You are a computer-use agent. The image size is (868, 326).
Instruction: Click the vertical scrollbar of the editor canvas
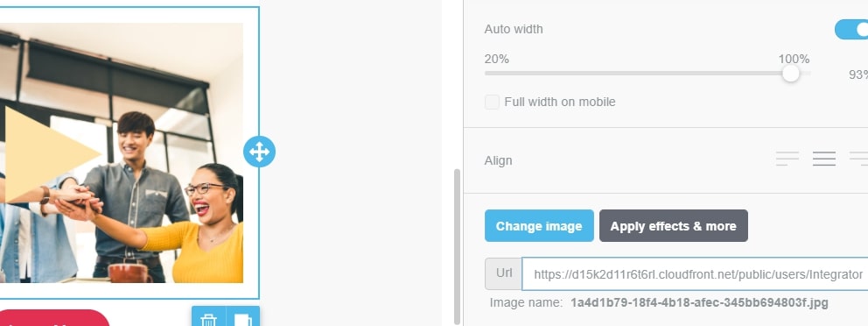457,246
